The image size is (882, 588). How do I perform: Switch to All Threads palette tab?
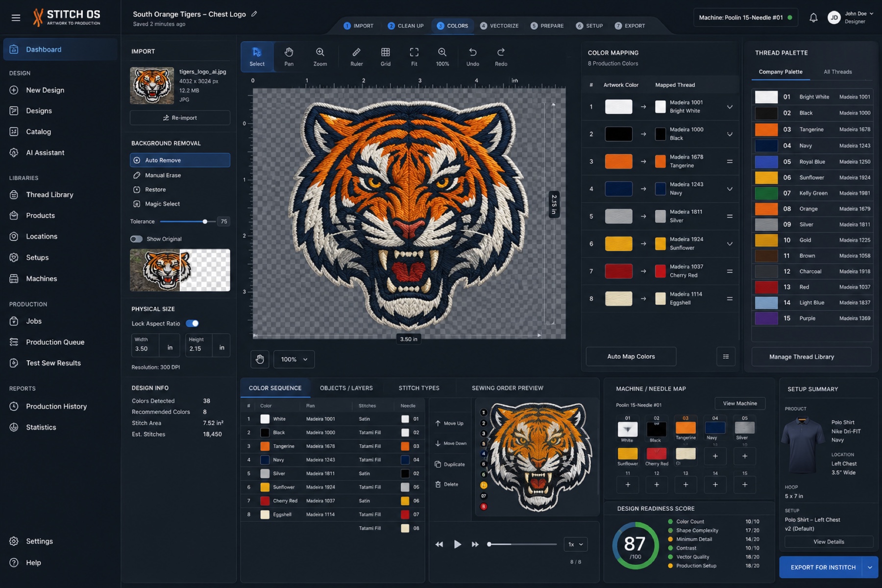837,72
